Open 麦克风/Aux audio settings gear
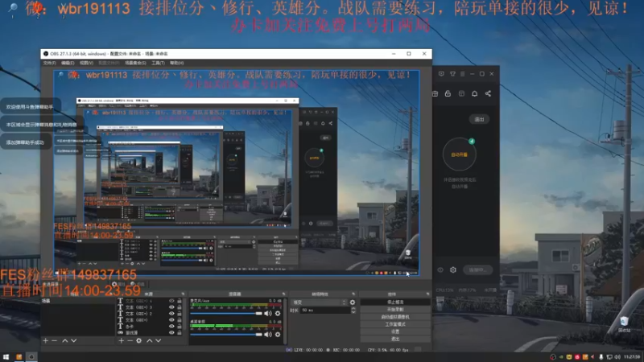This screenshot has width=644, height=362. [278, 314]
